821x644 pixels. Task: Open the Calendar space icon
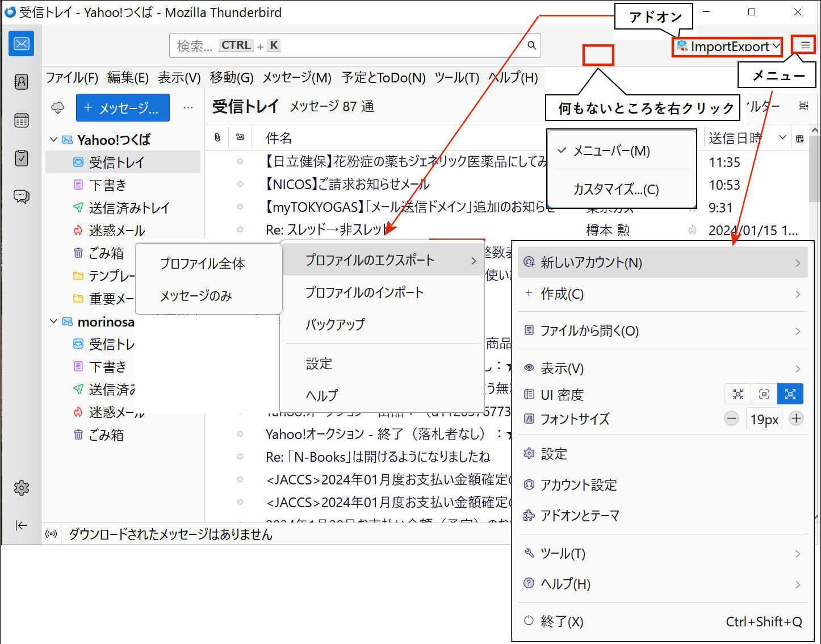(x=21, y=120)
